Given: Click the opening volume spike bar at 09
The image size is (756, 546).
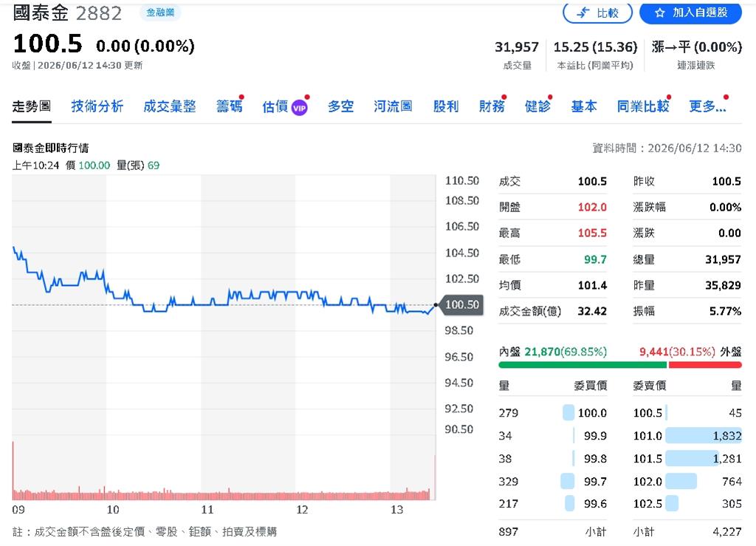Looking at the screenshot, I should coord(13,471).
